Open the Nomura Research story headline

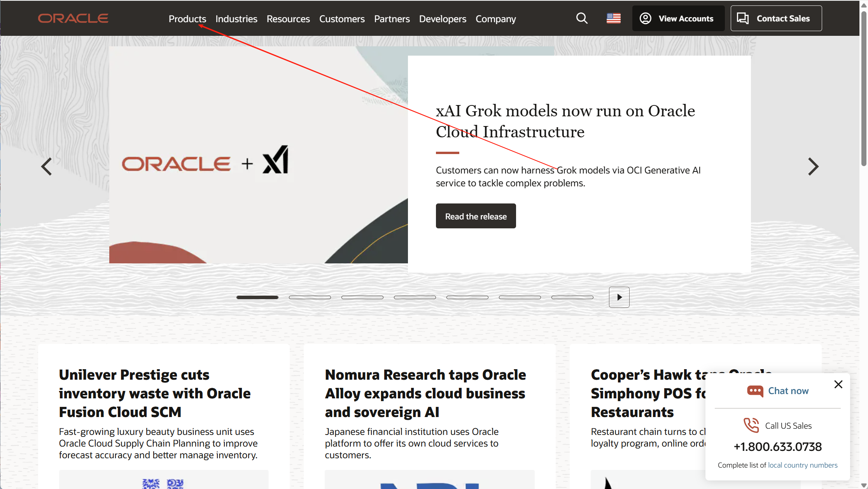(x=425, y=393)
